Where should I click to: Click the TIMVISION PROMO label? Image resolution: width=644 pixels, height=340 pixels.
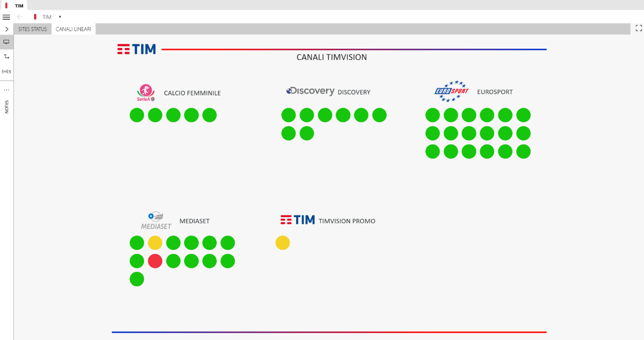(x=347, y=221)
